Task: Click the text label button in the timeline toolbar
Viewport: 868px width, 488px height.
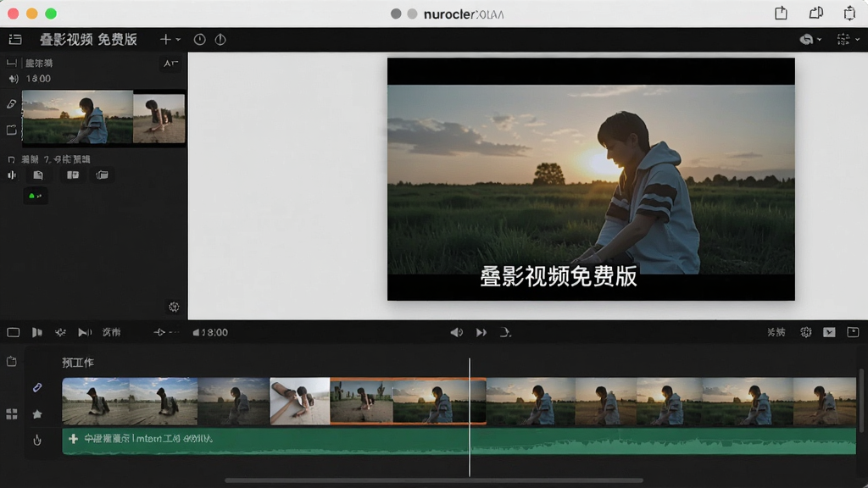Action: pos(111,332)
